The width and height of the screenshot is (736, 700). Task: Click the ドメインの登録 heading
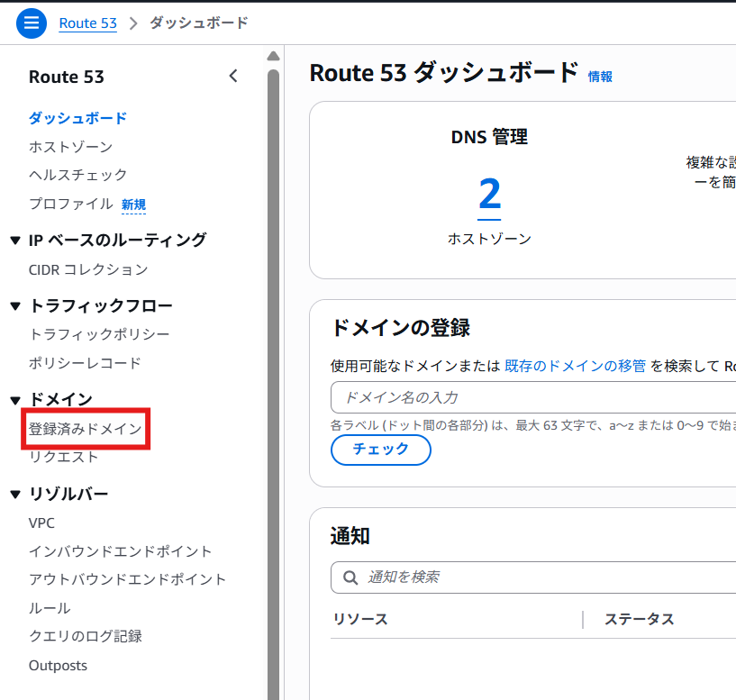tap(400, 328)
